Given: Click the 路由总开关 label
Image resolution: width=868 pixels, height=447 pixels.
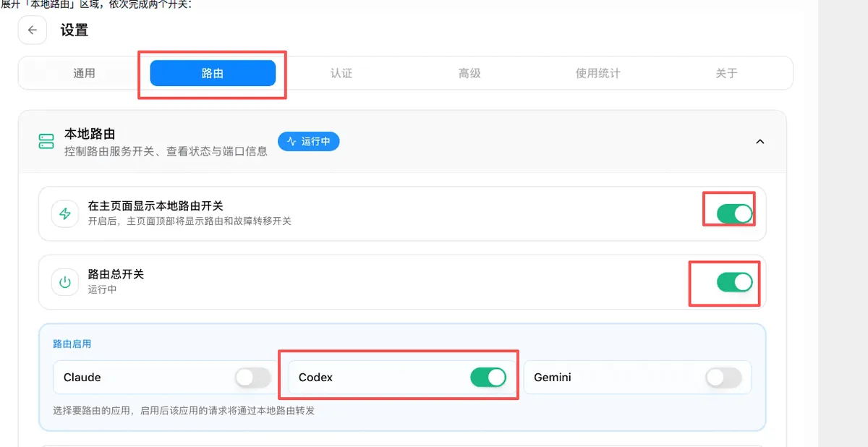Looking at the screenshot, I should pos(116,275).
